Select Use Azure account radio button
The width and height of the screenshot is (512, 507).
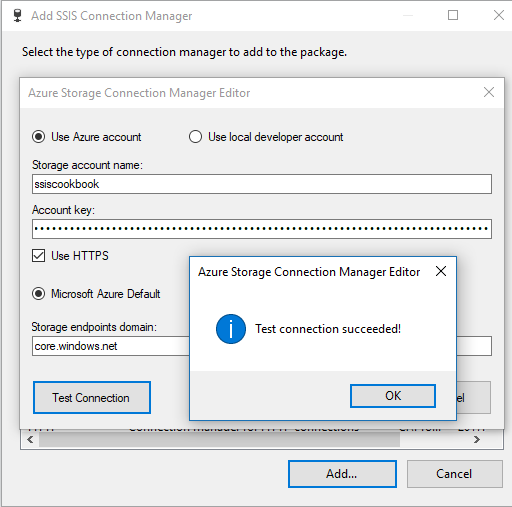click(x=39, y=137)
